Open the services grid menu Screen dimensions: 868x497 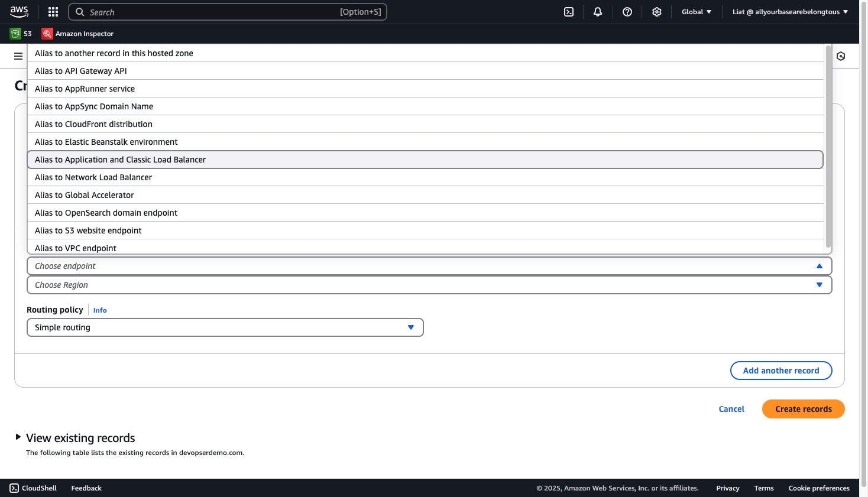pos(53,12)
